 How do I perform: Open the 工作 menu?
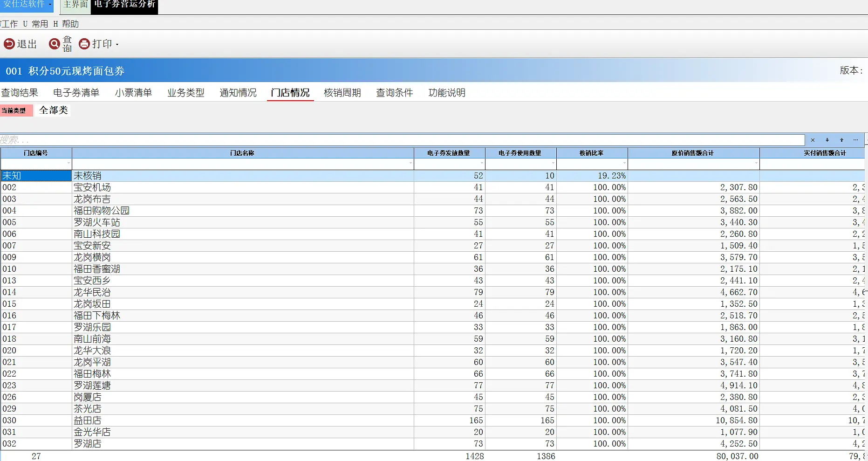click(9, 24)
